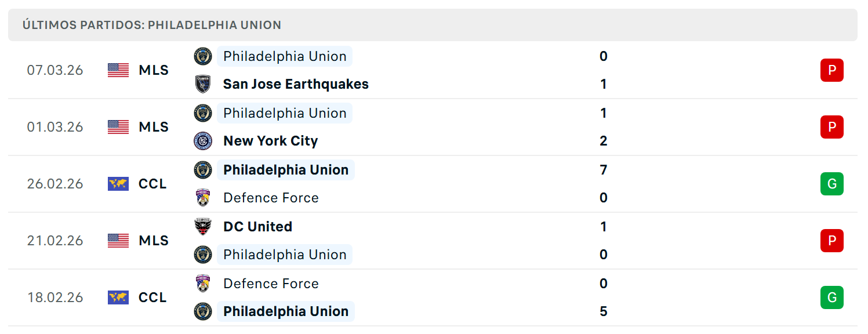This screenshot has width=868, height=334.
Task: Click the red P badge for 07.03.26 match
Action: [831, 70]
